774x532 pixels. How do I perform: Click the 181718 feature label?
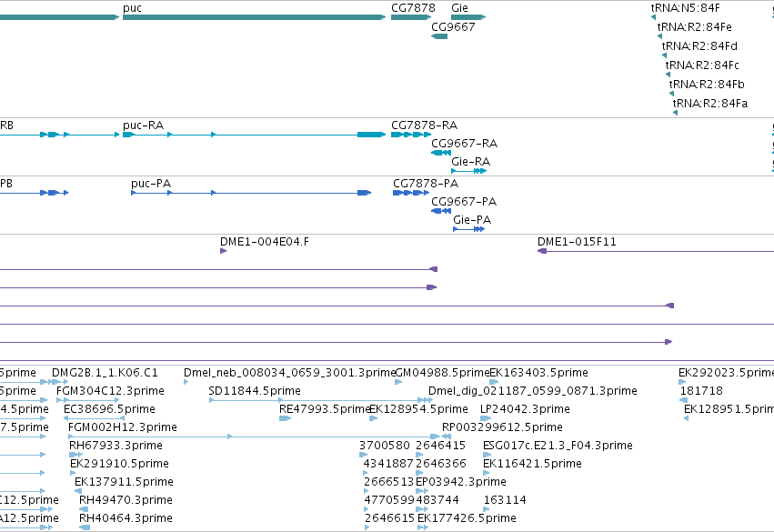(701, 391)
